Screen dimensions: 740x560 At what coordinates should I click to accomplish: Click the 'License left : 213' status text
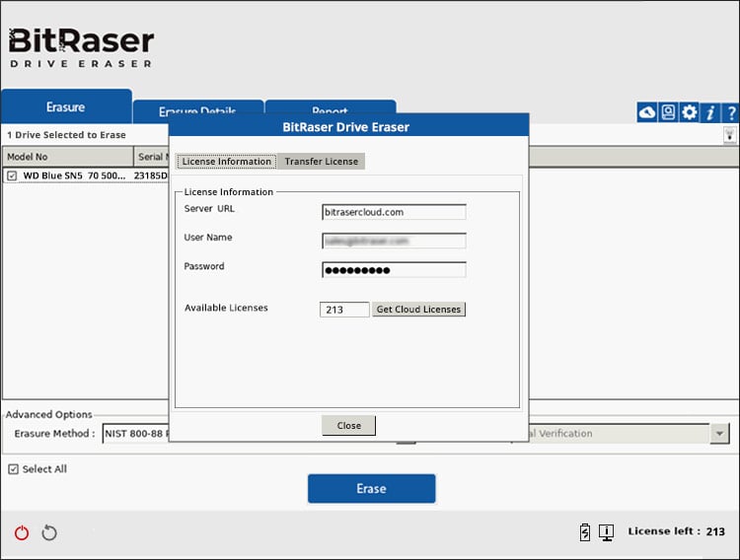[676, 531]
